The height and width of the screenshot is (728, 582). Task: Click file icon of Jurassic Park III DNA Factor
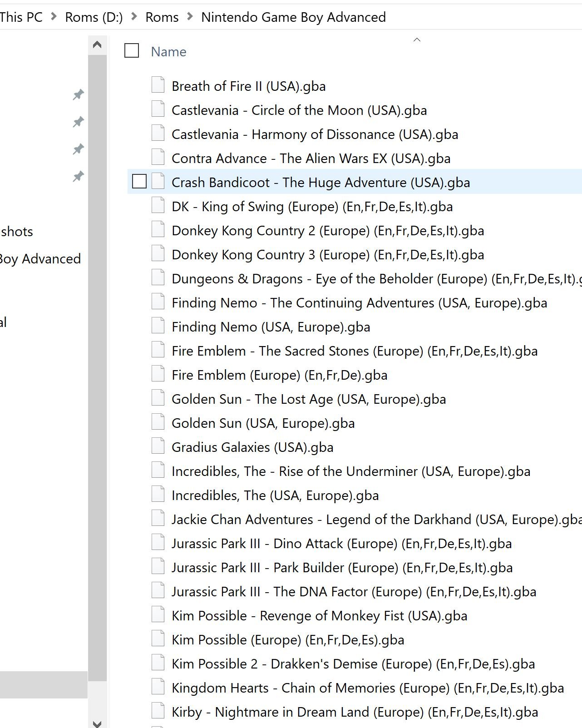pos(158,590)
